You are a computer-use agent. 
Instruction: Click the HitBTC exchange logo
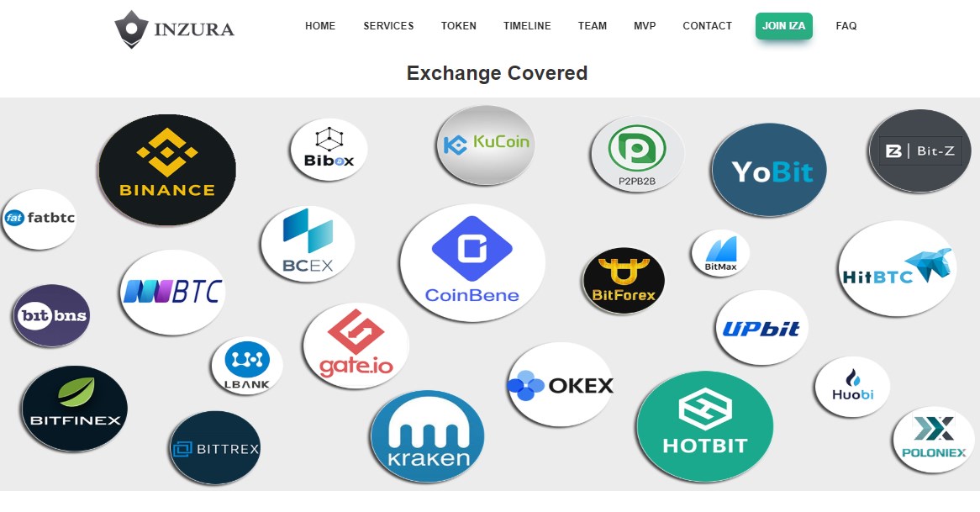pyautogui.click(x=898, y=268)
